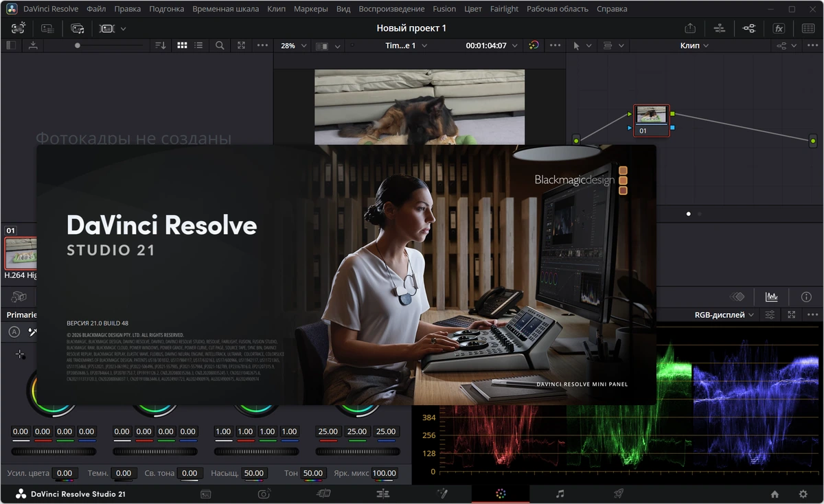Open the scopes settings sliders icon
This screenshot has width=824, height=504.
[x=770, y=314]
